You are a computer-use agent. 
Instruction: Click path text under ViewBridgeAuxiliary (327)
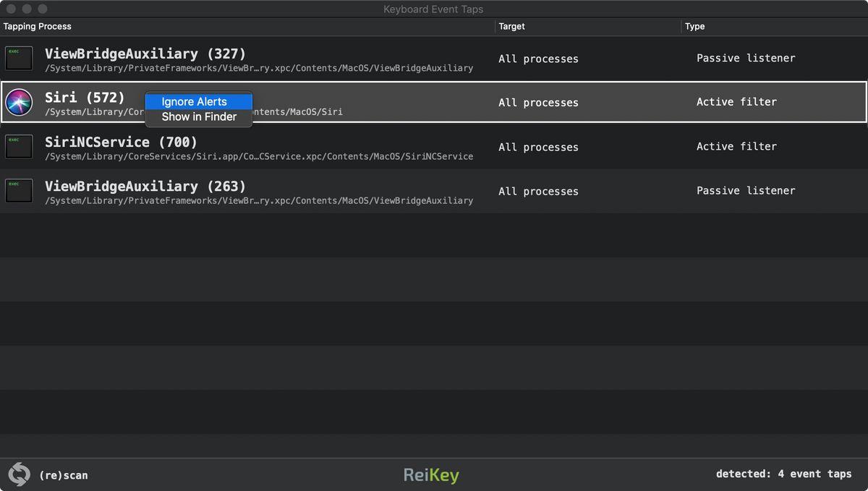pyautogui.click(x=259, y=68)
